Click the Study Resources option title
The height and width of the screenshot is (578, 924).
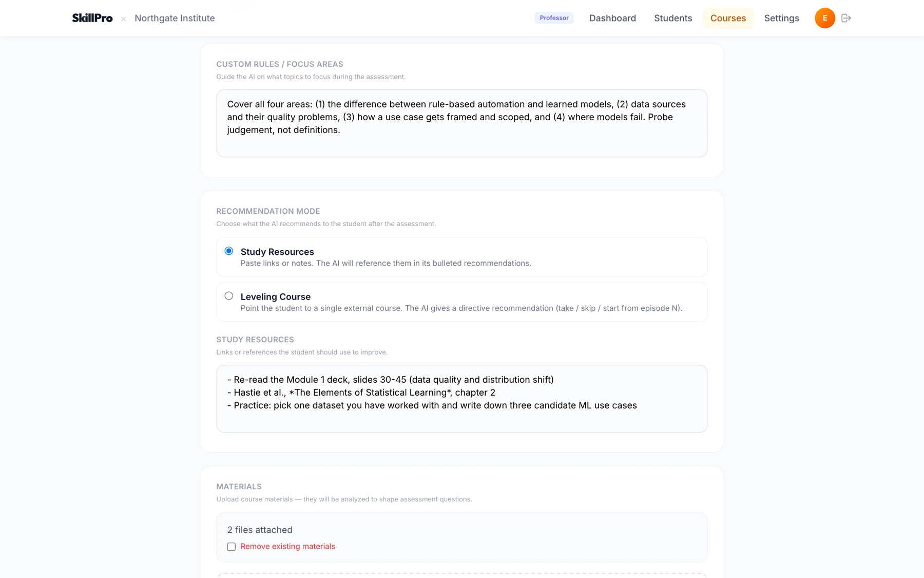[x=277, y=252]
